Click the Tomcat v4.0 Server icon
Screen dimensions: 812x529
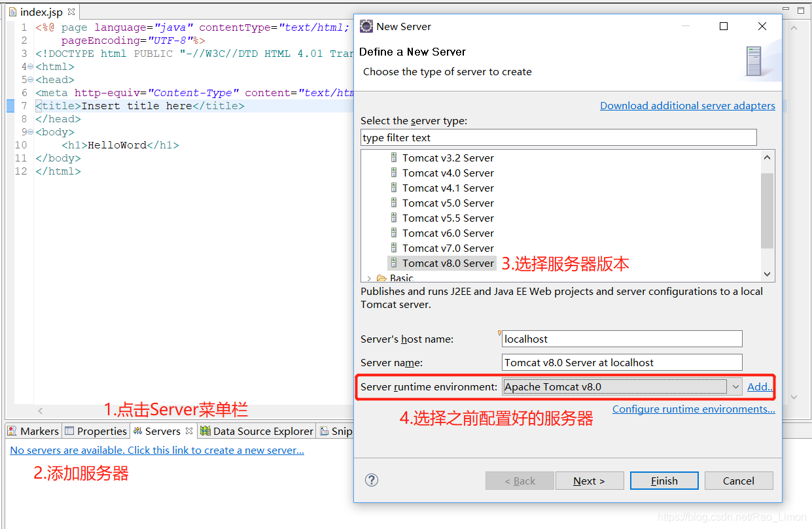click(x=394, y=173)
